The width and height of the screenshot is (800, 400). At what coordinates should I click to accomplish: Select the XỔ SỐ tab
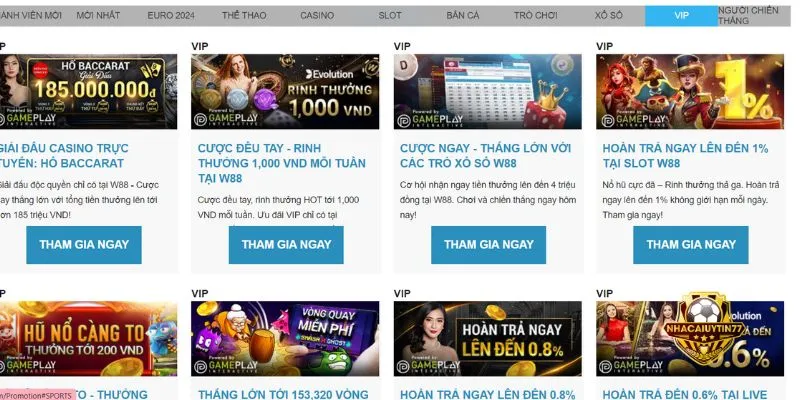tap(609, 16)
